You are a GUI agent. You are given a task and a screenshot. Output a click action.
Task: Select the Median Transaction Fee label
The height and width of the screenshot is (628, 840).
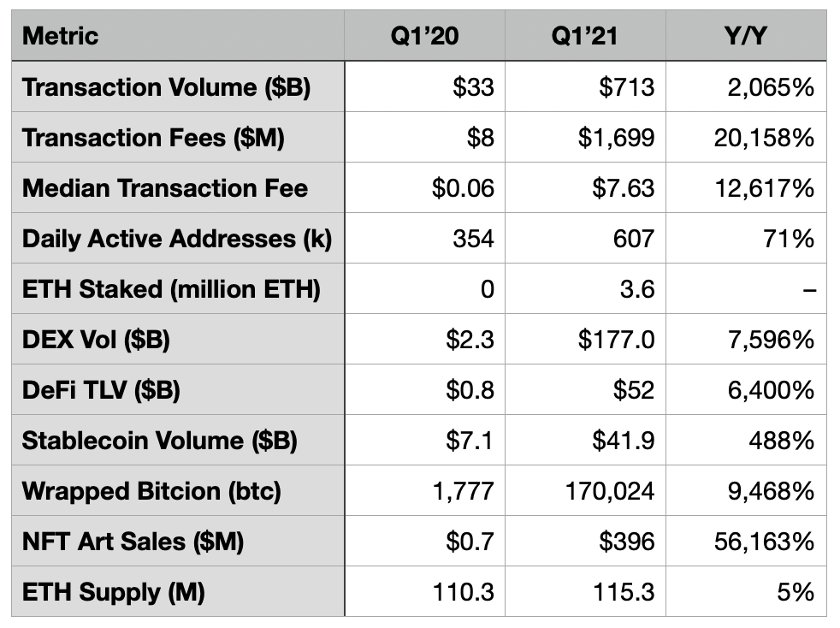tap(165, 188)
